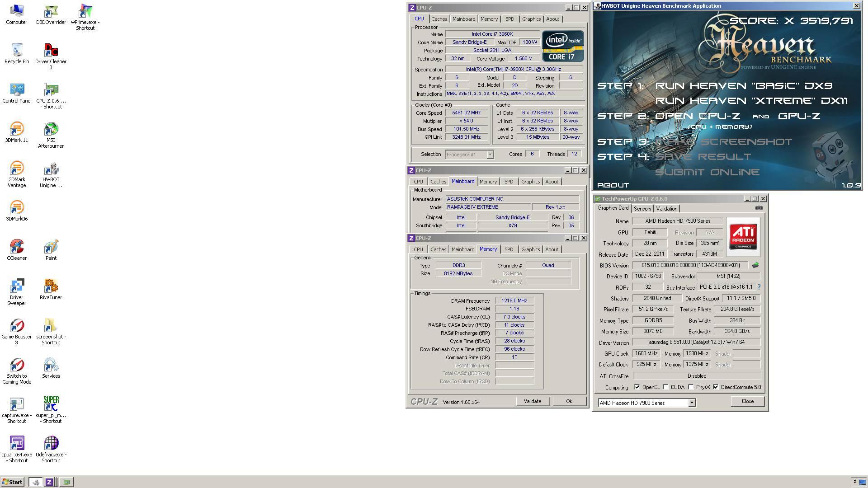This screenshot has height=488, width=868.
Task: Click About in HWBOT Heaven window
Action: pos(613,185)
